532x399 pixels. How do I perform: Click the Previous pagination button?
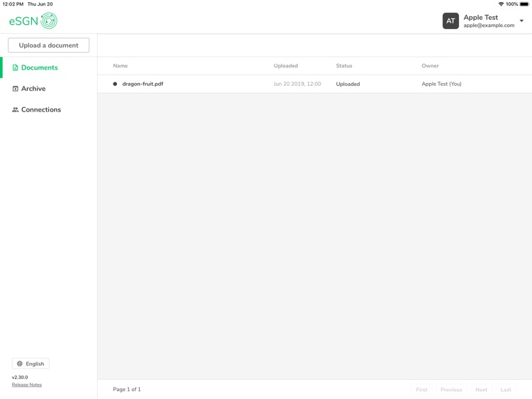451,390
